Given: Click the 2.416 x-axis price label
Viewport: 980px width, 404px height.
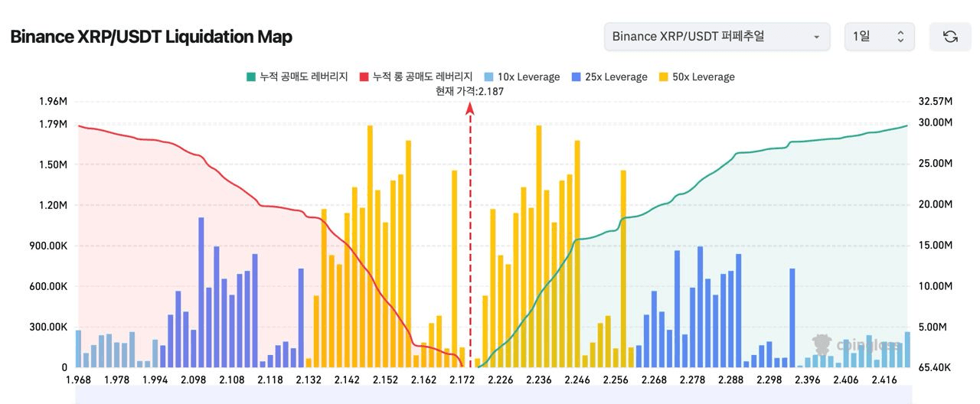Looking at the screenshot, I should (x=884, y=380).
